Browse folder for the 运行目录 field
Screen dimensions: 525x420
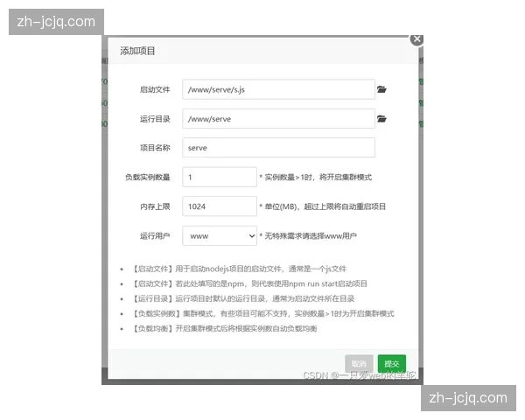click(x=381, y=119)
